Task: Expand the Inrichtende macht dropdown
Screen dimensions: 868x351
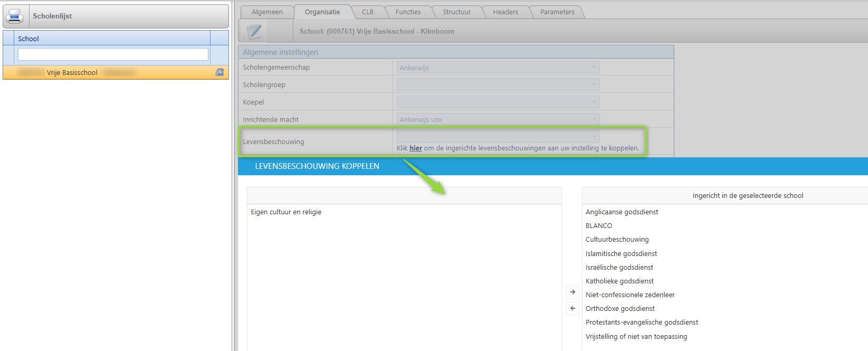Action: 498,120
